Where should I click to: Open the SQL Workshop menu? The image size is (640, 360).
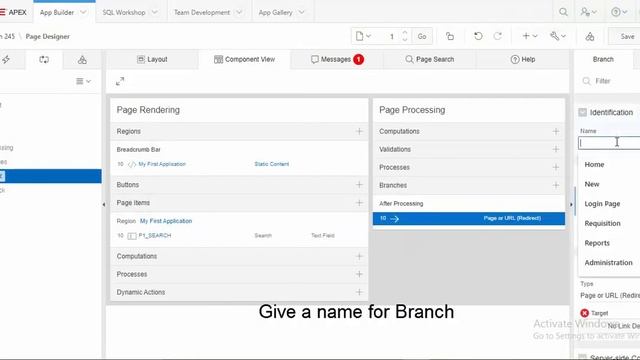124,12
